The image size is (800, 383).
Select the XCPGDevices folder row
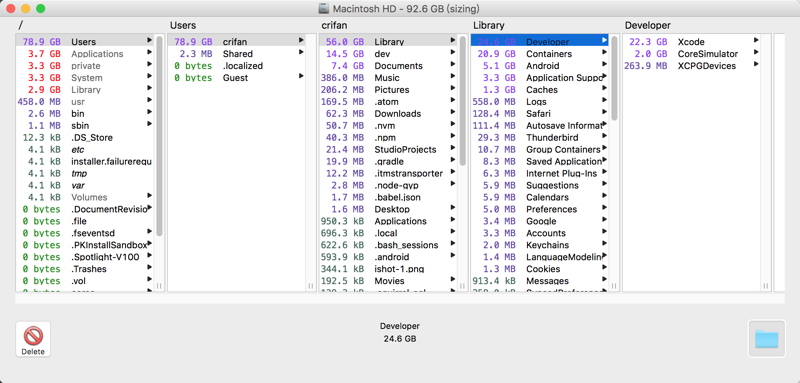pos(691,65)
